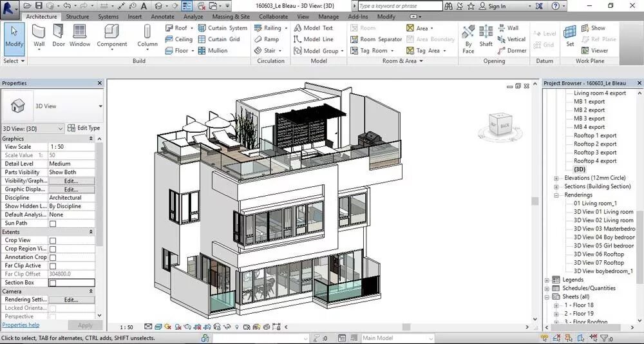Check the Section Box option
Image resolution: width=644 pixels, height=344 pixels.
53,283
